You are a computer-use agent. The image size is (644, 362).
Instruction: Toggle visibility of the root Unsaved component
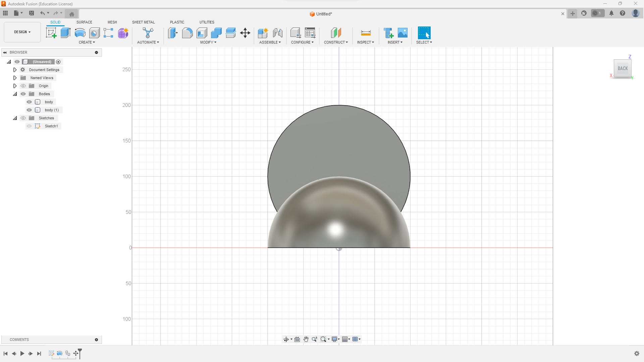pyautogui.click(x=17, y=62)
